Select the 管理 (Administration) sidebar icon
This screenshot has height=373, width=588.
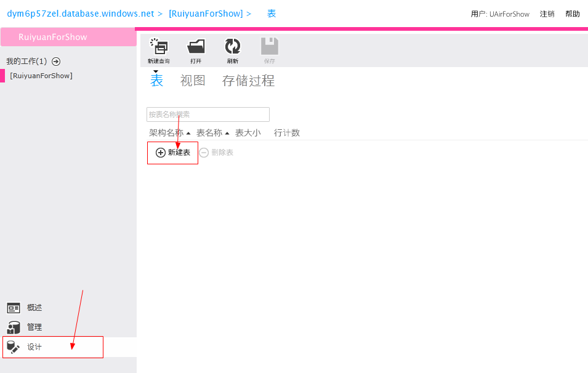(14, 327)
